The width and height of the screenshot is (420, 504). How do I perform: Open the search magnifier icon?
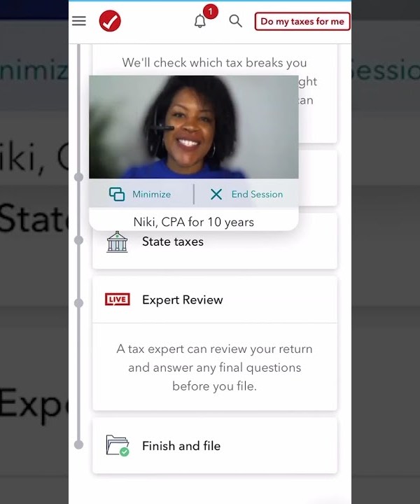pos(235,21)
